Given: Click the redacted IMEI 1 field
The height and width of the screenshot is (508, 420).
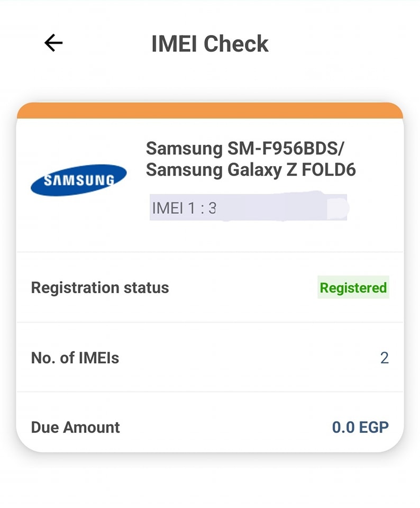Looking at the screenshot, I should pos(249,207).
